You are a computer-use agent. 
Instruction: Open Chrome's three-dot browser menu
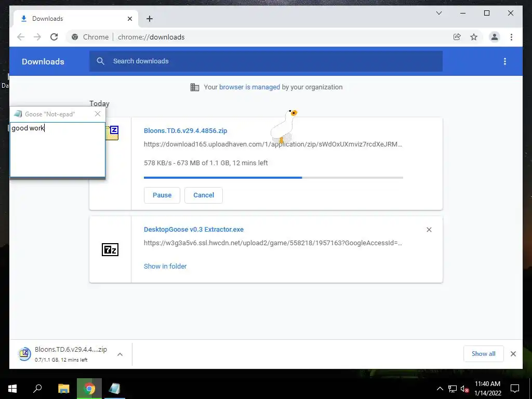[511, 37]
